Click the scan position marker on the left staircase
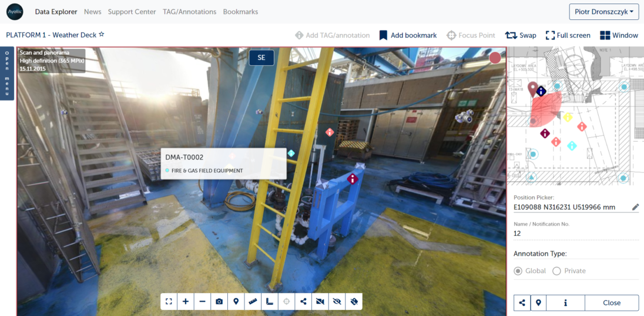Screen dimensions: 644x316 [x=63, y=112]
